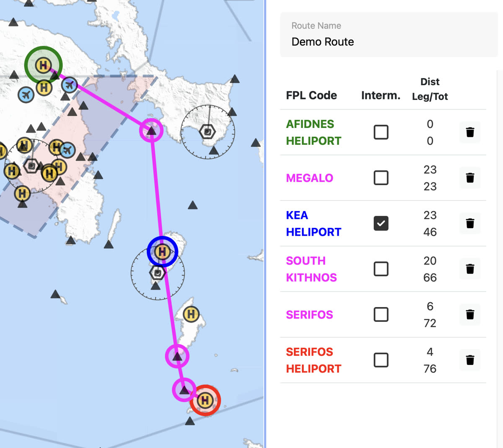Toggle intermediate checkbox for SERIFOS
Viewport: 503px width, 448px height.
(x=381, y=314)
